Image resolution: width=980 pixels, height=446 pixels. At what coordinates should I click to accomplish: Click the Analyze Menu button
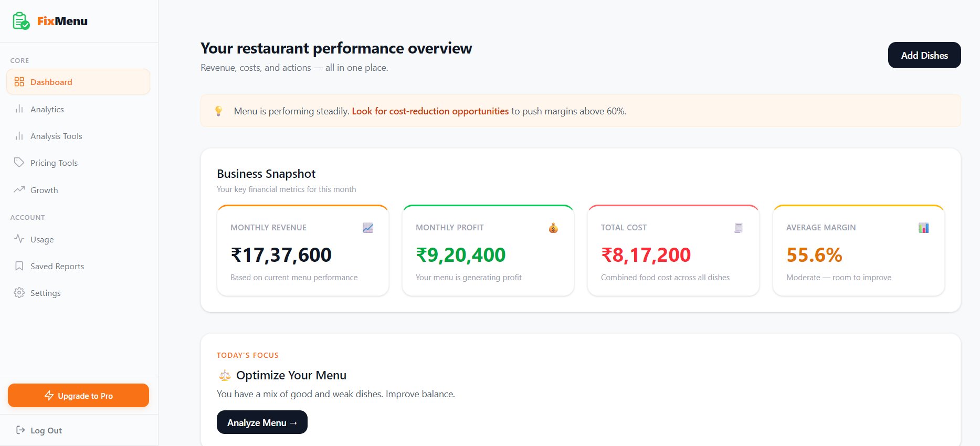[262, 422]
